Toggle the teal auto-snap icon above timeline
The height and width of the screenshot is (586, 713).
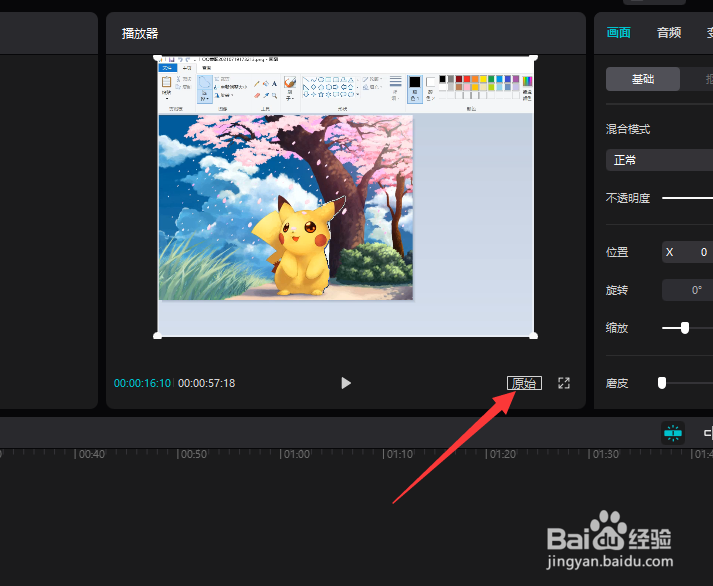tap(673, 433)
